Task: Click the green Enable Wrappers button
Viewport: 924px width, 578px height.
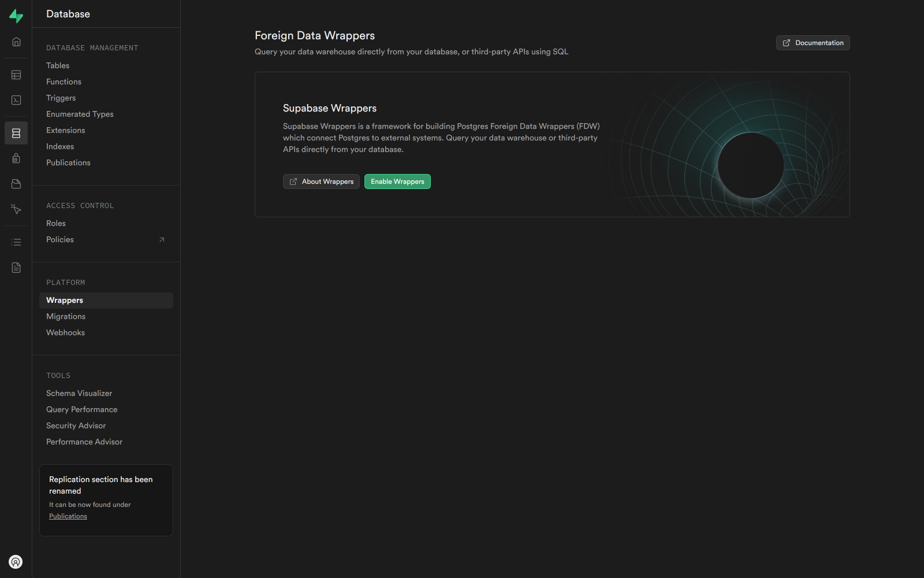Action: coord(397,181)
